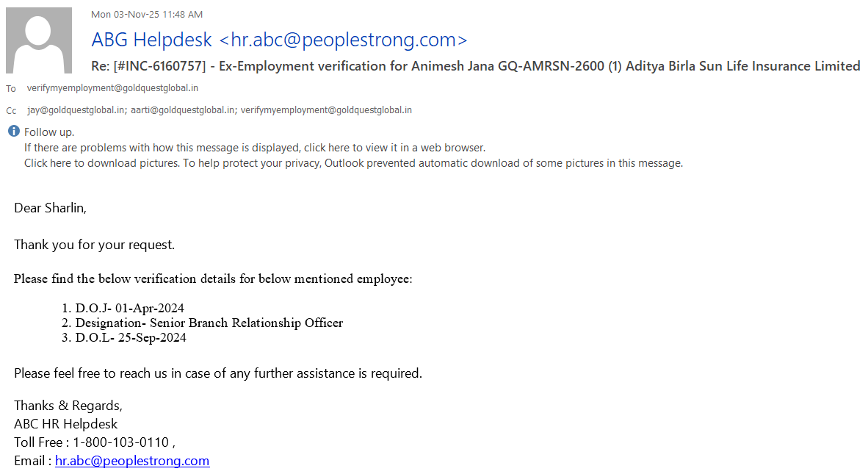This screenshot has width=868, height=474.
Task: Click the Designation Senior Branch Relationship Officer line
Action: [x=209, y=323]
